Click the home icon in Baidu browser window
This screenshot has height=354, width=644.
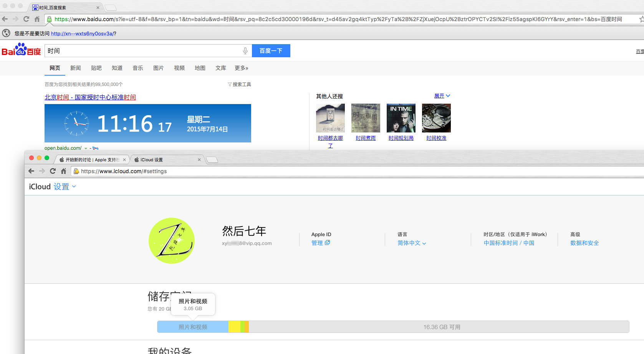tap(37, 19)
